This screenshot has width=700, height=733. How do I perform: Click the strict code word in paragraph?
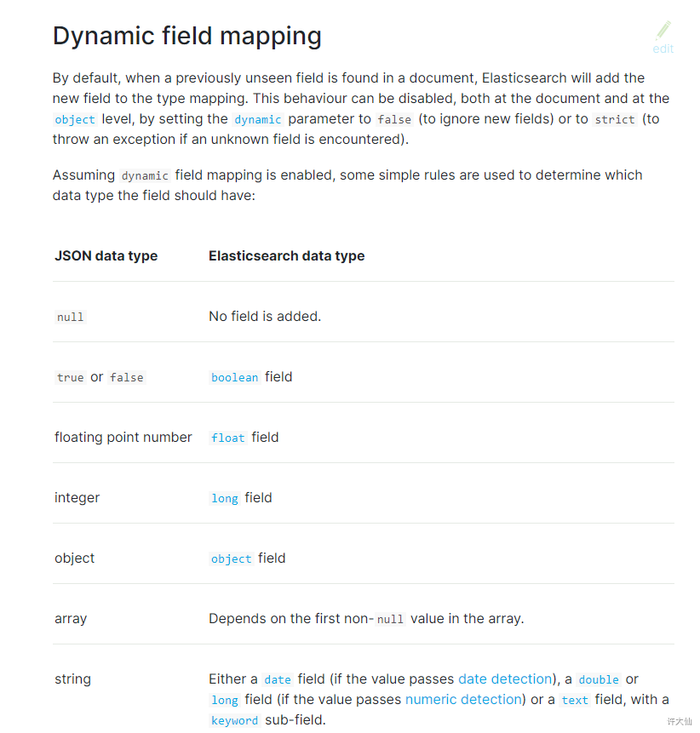point(615,120)
